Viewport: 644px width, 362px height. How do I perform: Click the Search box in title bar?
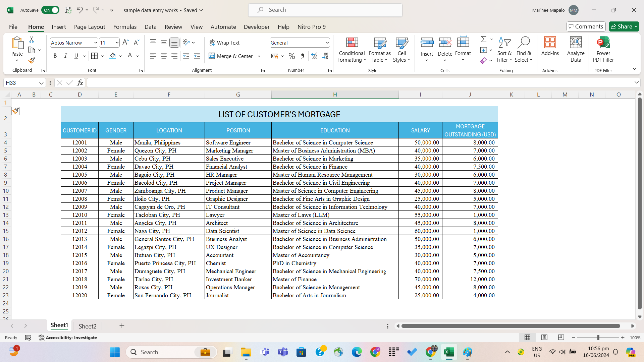pos(325,10)
